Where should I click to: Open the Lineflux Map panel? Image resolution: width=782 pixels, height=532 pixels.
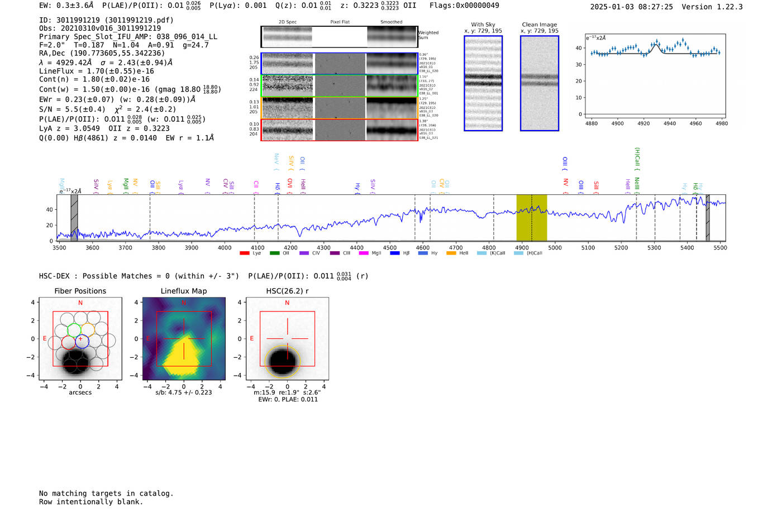(x=184, y=339)
